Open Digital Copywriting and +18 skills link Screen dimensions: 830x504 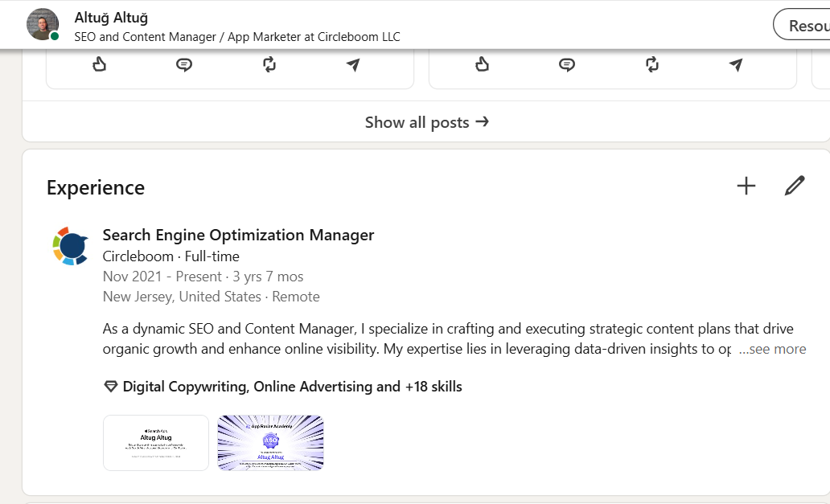[291, 386]
